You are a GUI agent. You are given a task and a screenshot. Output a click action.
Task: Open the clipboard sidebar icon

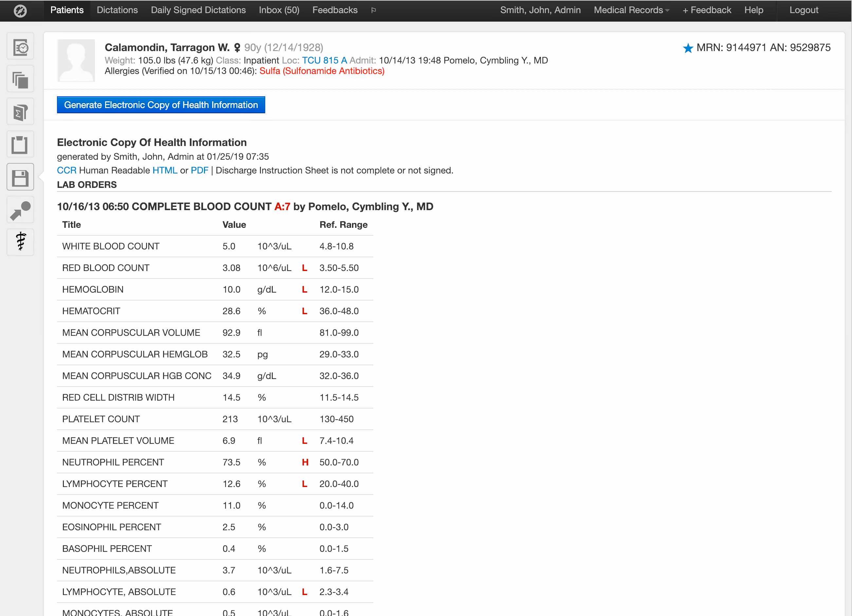pyautogui.click(x=20, y=145)
